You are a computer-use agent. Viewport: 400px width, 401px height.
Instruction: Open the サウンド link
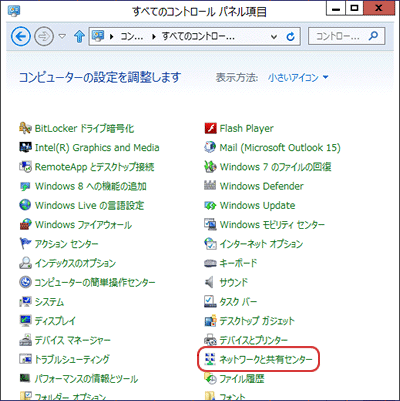[234, 283]
